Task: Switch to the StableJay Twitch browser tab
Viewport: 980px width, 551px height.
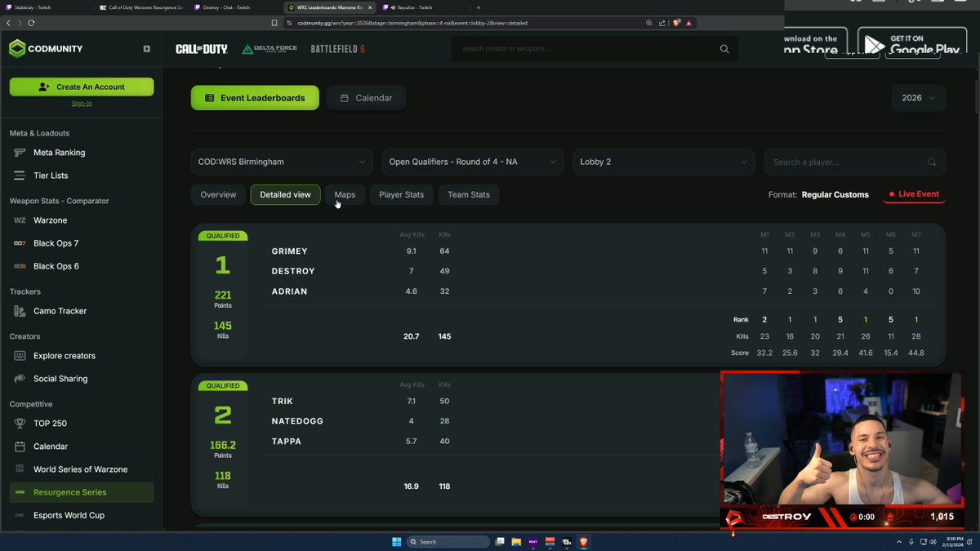Action: [x=47, y=7]
